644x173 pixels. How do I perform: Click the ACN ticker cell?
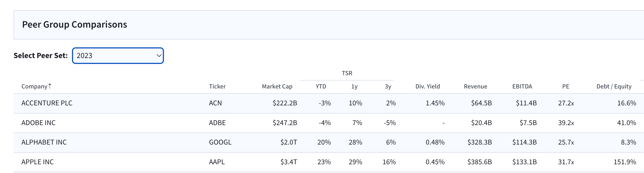(x=215, y=103)
